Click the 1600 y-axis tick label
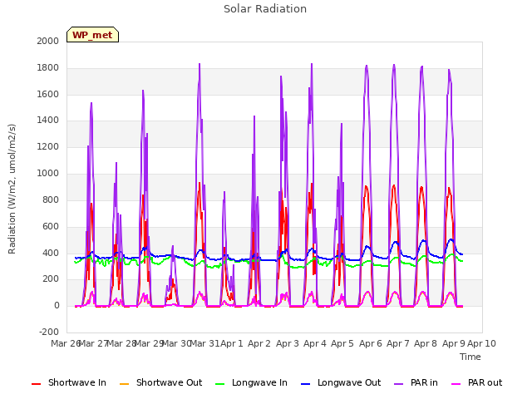 click(48, 94)
